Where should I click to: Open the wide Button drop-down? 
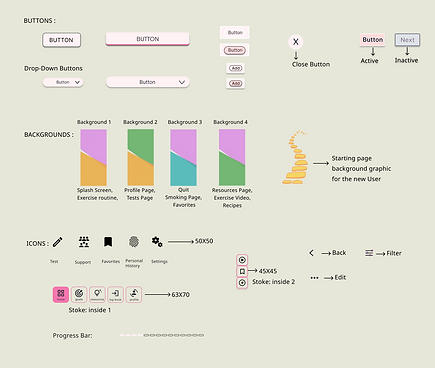(148, 82)
